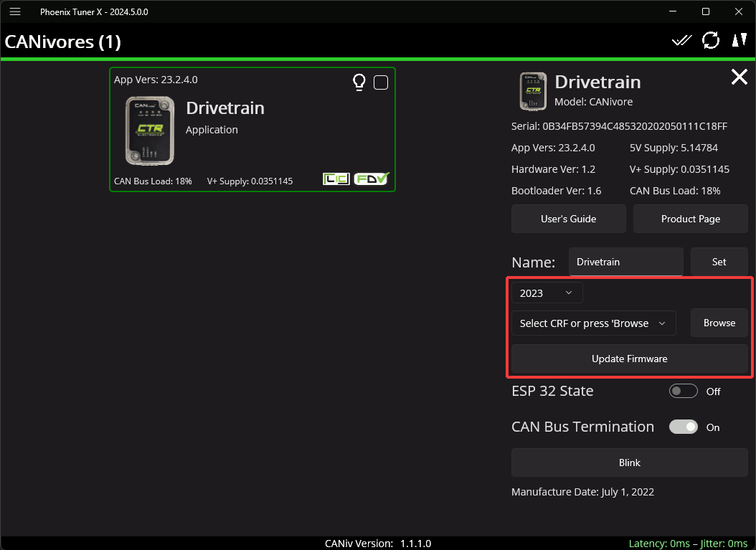Click the license badge on Drivetrain card
756x550 pixels.
(x=336, y=179)
